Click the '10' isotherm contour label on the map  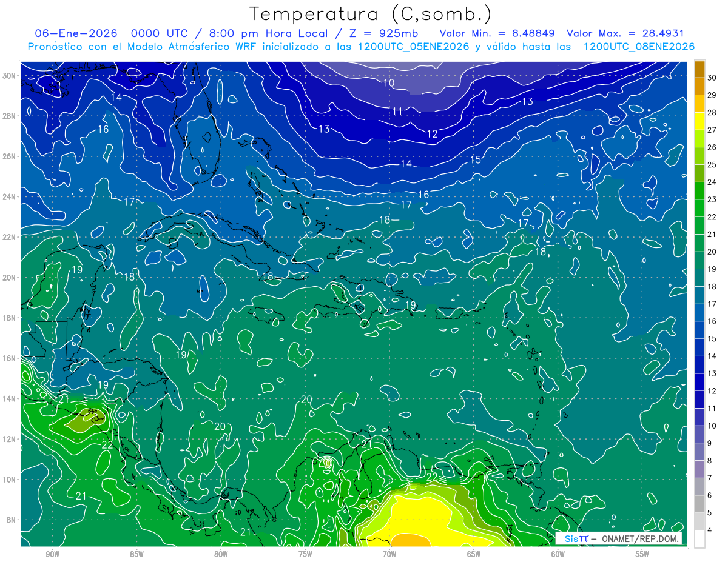click(389, 82)
